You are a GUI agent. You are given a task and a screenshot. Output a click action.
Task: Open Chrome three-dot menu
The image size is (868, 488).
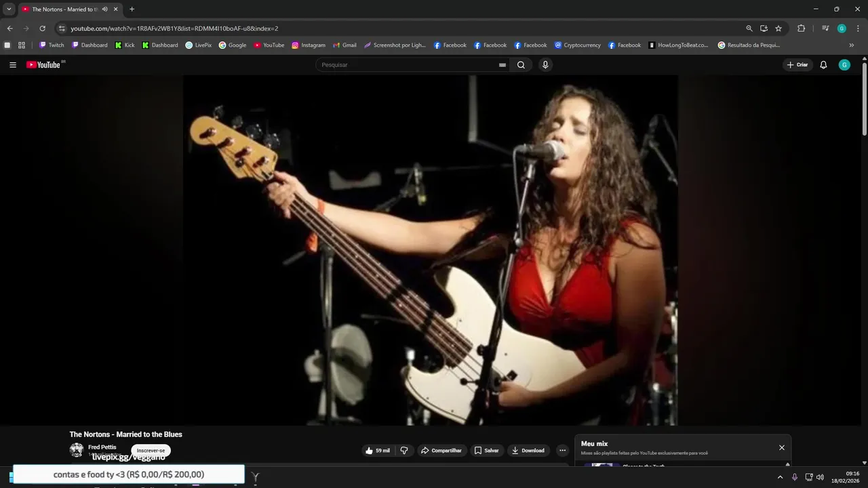coord(858,28)
